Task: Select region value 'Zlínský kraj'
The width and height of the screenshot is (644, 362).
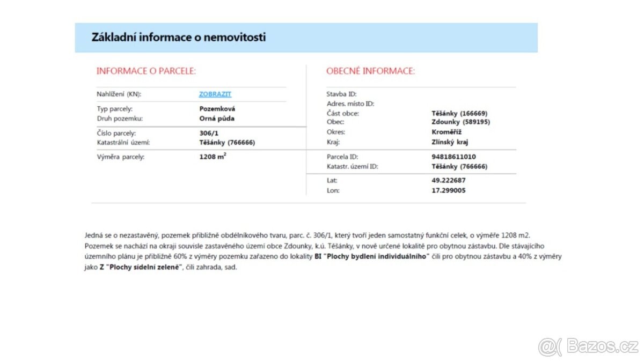Action: coord(450,142)
